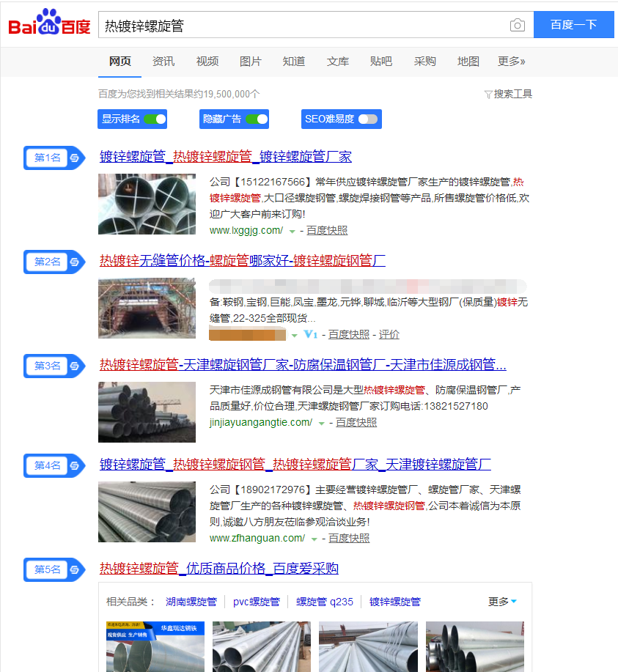Toggle the 显示排名 switch

tap(155, 119)
